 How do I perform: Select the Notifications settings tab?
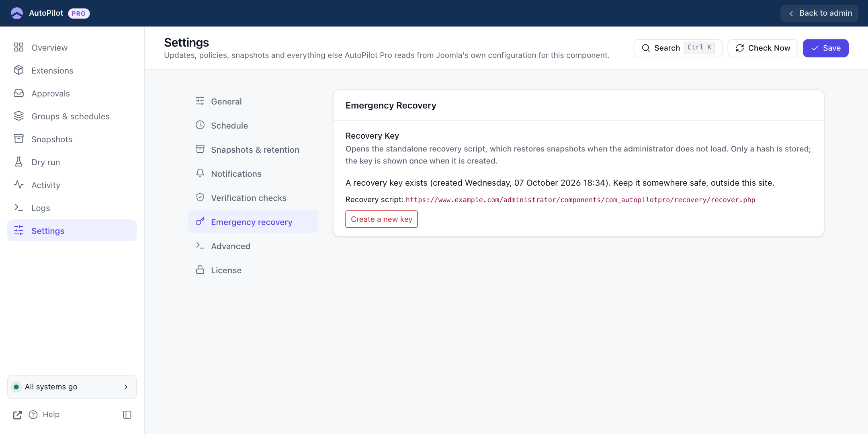pyautogui.click(x=253, y=174)
